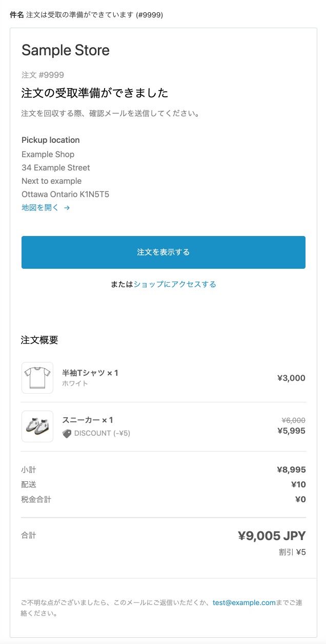Image resolution: width=326 pixels, height=644 pixels.
Task: Open the test@example.com email link
Action: (x=244, y=603)
